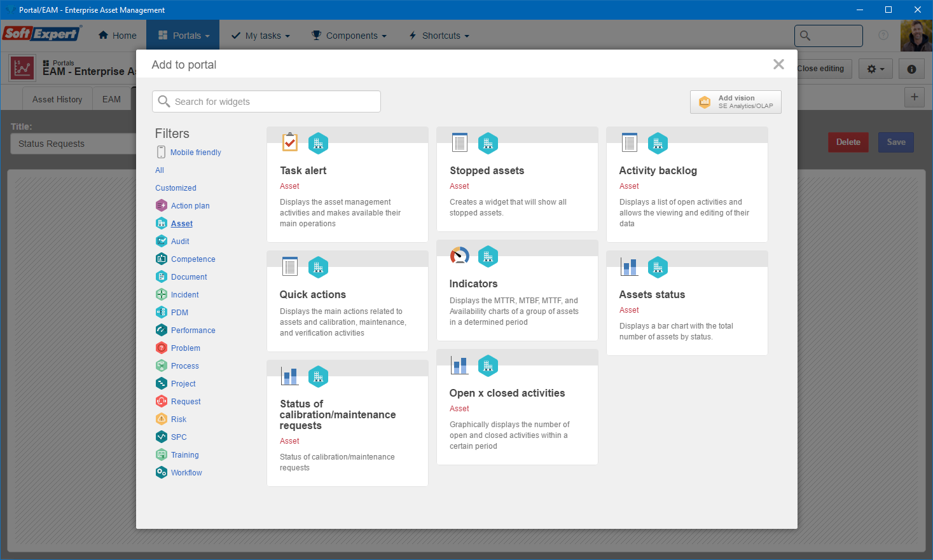Image resolution: width=933 pixels, height=560 pixels.
Task: Filter widgets by Mobile friendly
Action: point(196,153)
